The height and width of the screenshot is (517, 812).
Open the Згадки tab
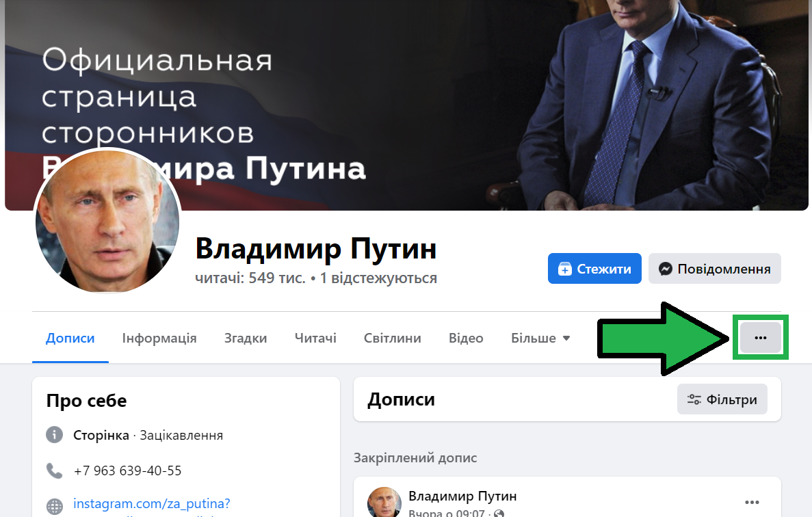(246, 338)
